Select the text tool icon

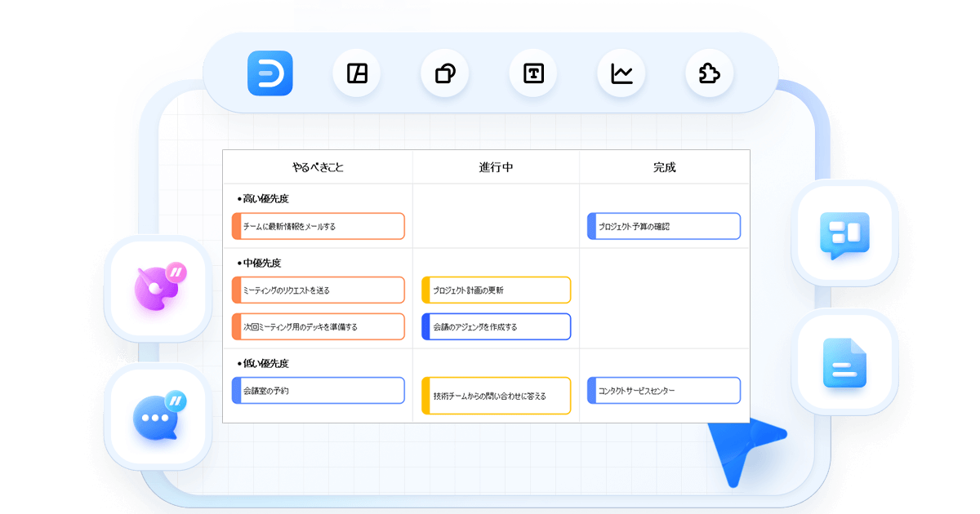[x=532, y=73]
